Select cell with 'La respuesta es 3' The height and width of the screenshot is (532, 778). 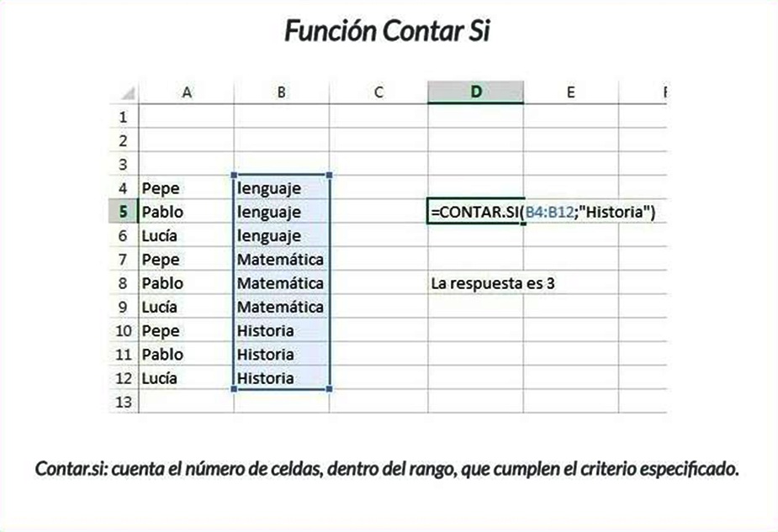(x=493, y=284)
